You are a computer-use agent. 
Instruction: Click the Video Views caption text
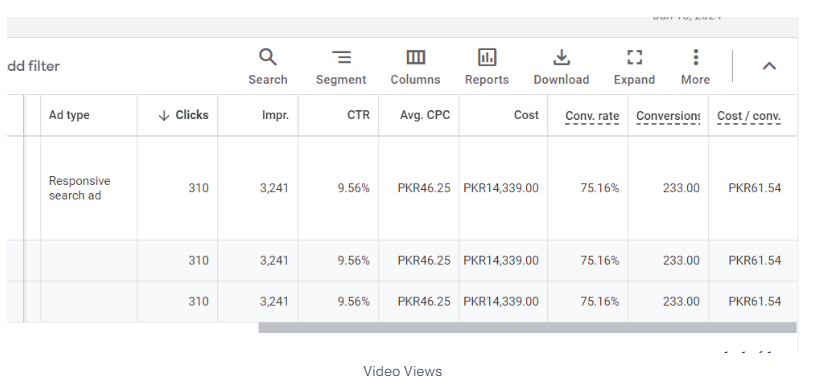(403, 372)
